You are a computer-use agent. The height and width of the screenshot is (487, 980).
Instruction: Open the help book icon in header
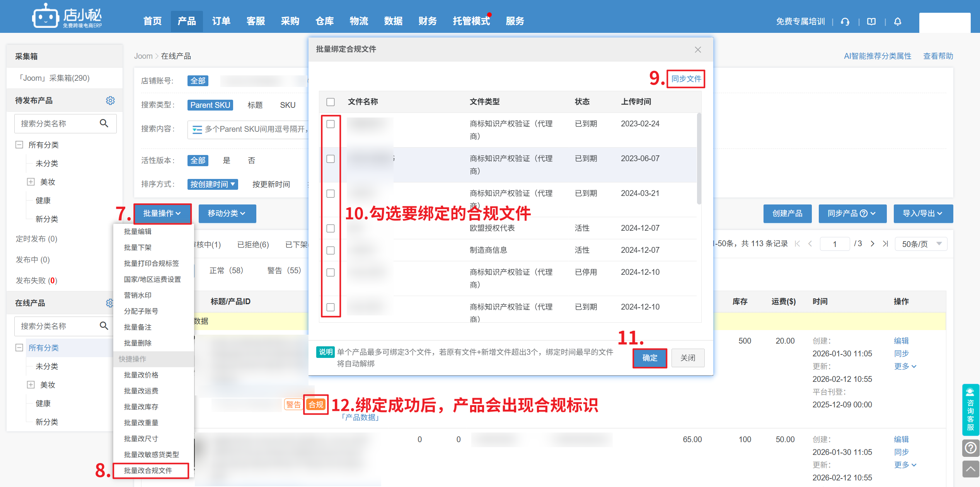[x=871, y=22]
